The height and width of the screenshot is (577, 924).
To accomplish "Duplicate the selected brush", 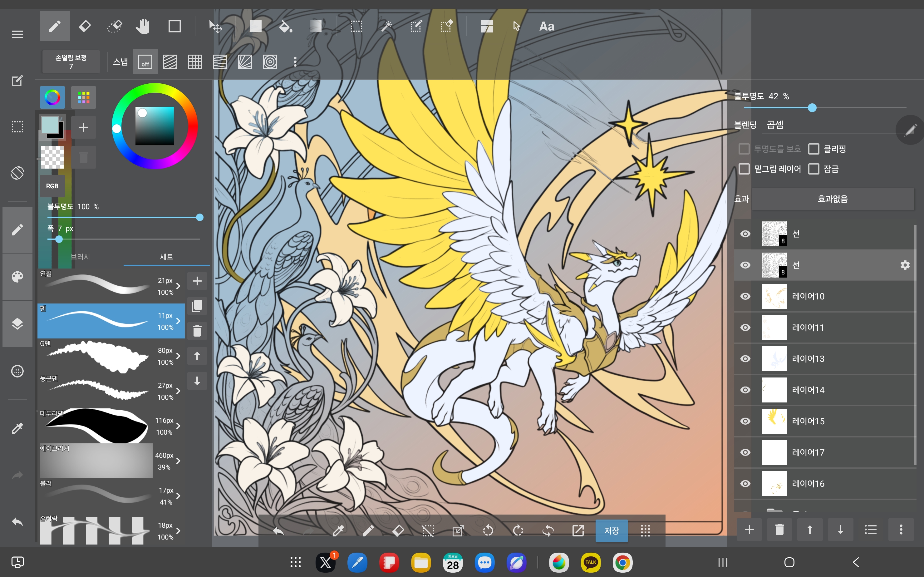I will point(197,306).
